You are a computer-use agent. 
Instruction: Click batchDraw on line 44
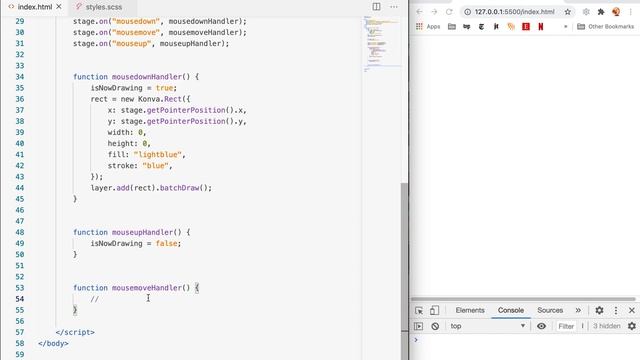tap(179, 188)
